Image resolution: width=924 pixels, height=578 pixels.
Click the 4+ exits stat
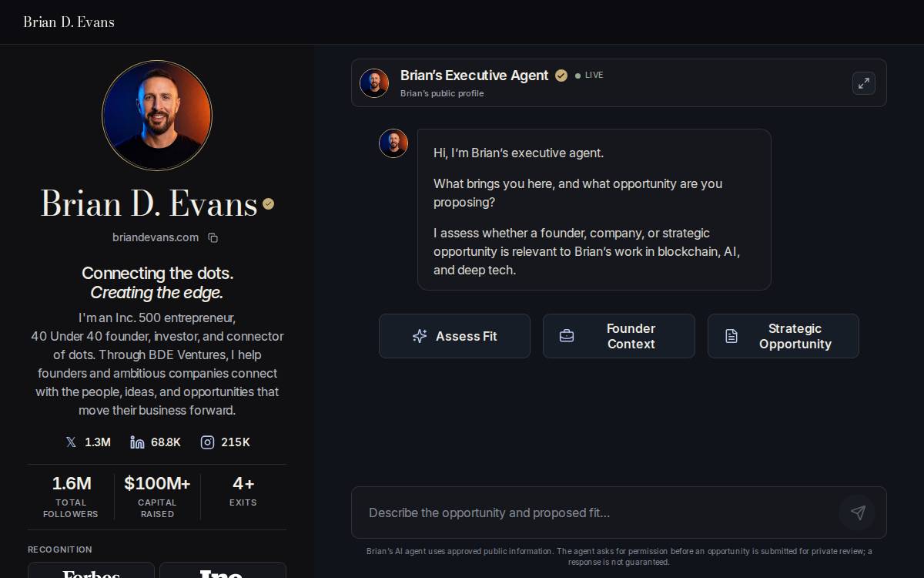pos(243,491)
